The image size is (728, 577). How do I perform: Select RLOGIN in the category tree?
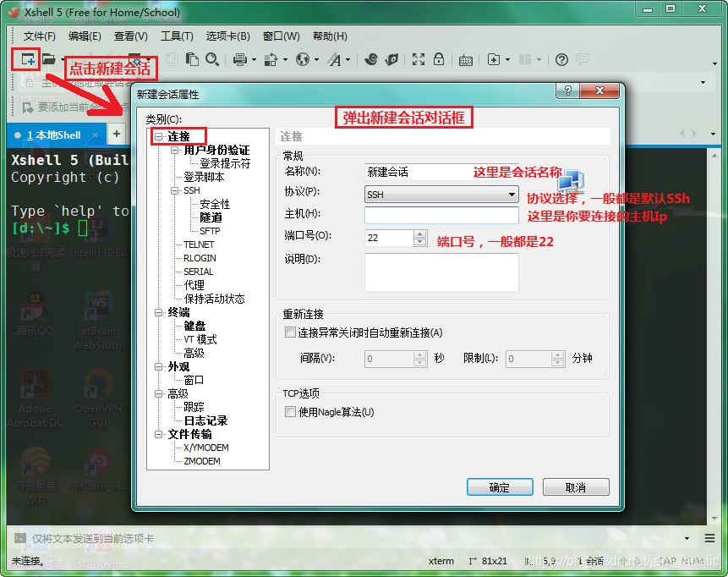click(x=200, y=258)
